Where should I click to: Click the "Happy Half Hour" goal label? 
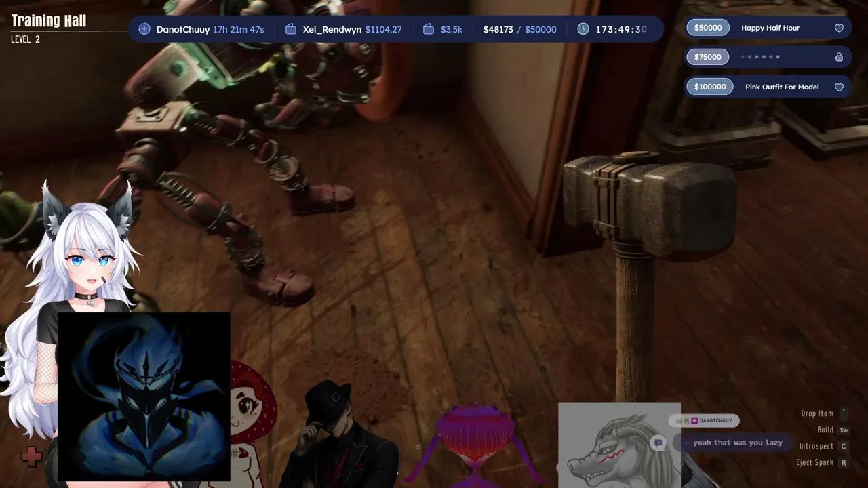[770, 28]
